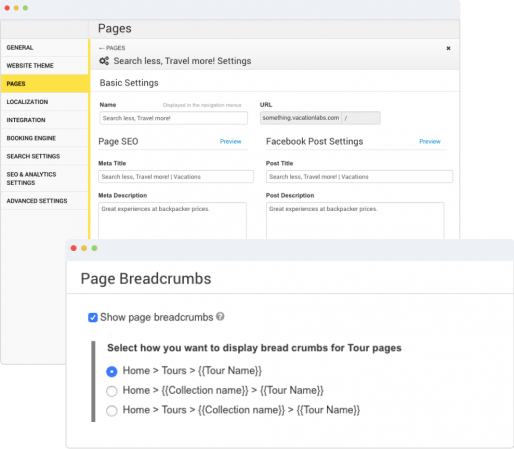
Task: Click the 'Basic Settings' heading
Action: (x=129, y=83)
